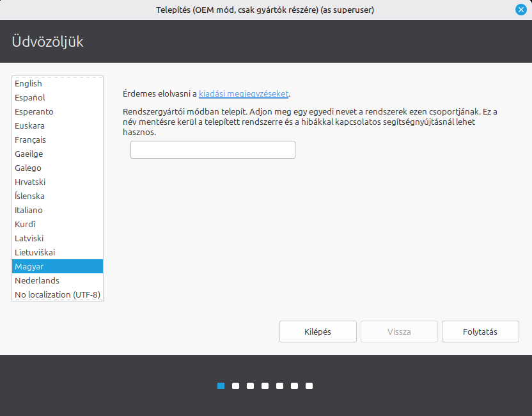Select Lietuviškai in the list
Viewport: 532px width, 416px height.
pyautogui.click(x=35, y=252)
